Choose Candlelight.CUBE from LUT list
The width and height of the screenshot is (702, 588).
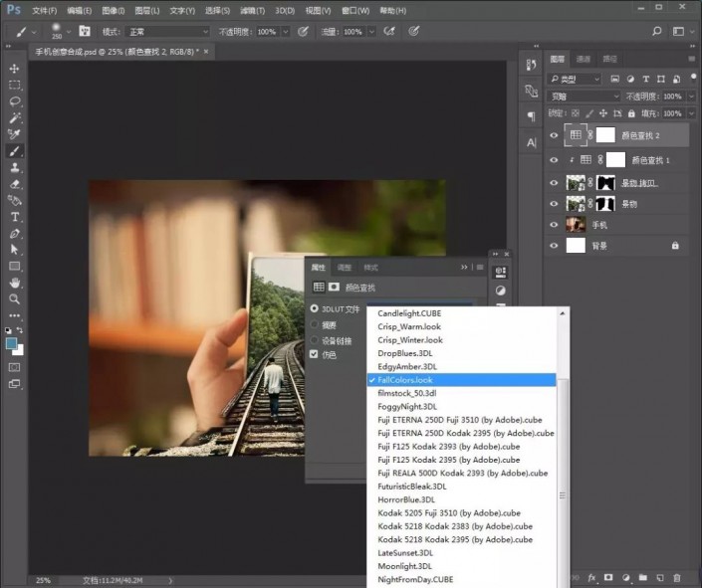(x=461, y=313)
